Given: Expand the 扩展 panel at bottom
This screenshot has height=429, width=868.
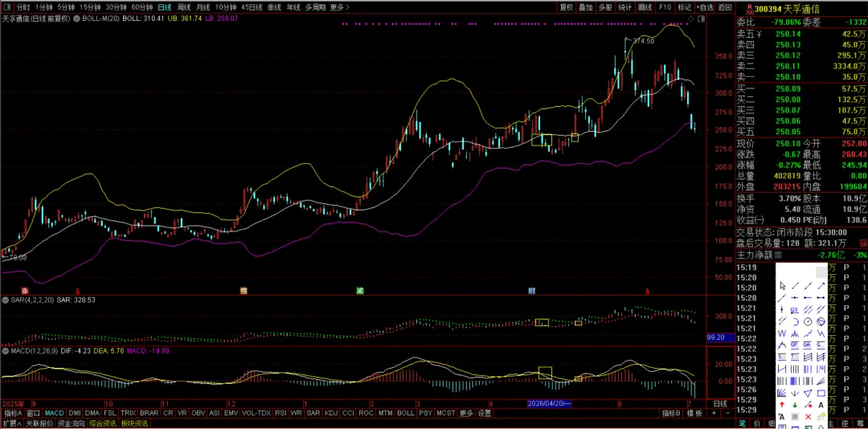Looking at the screenshot, I should pos(11,423).
